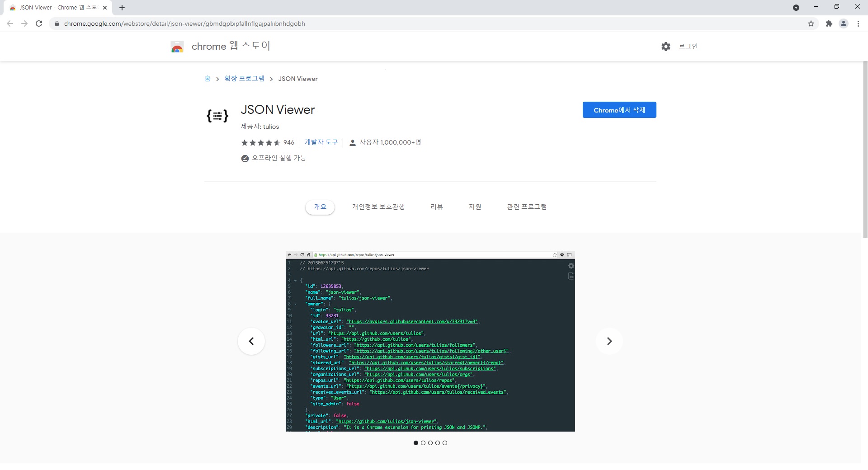Switch to 개인정보 보호관행 tab
Viewport: 868px width, 470px height.
(x=378, y=207)
